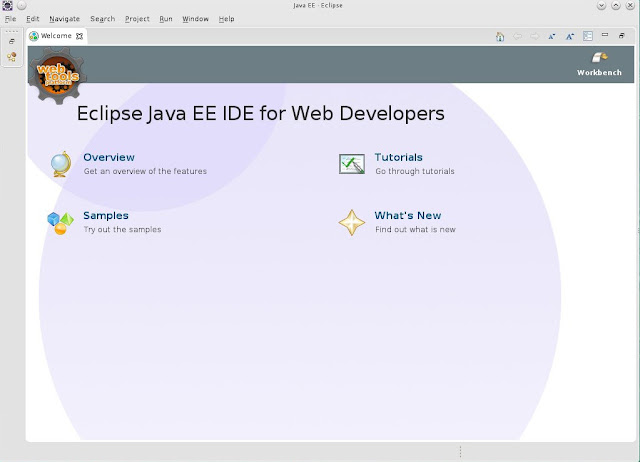Click the magnify font size icon

tap(569, 36)
